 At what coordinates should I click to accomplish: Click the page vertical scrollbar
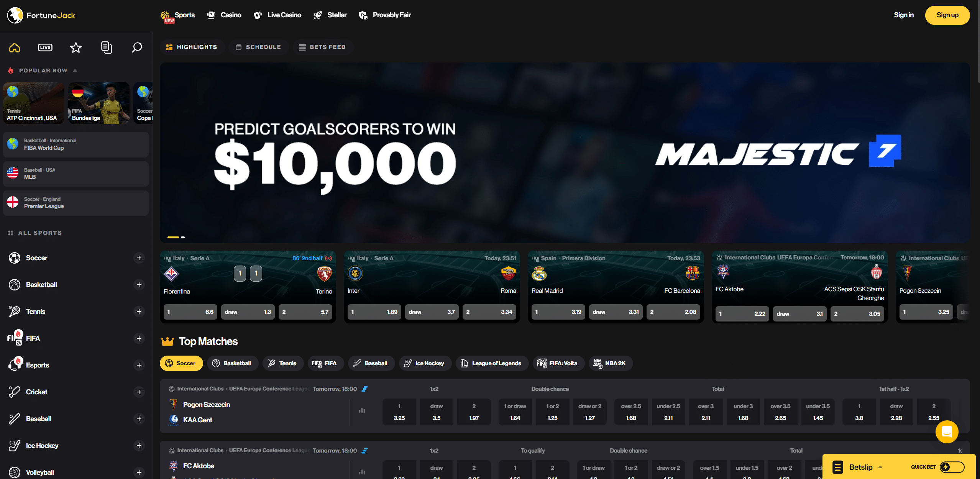[x=978, y=42]
